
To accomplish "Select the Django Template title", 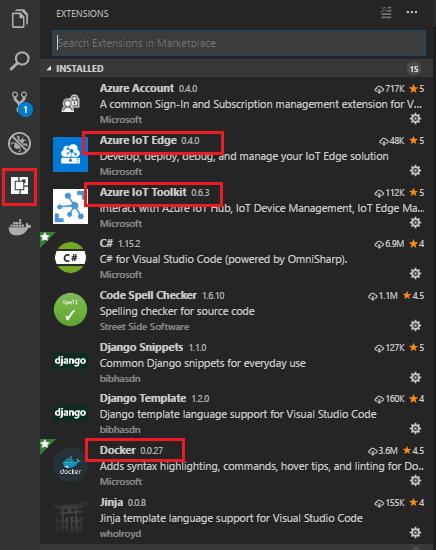I will click(143, 398).
